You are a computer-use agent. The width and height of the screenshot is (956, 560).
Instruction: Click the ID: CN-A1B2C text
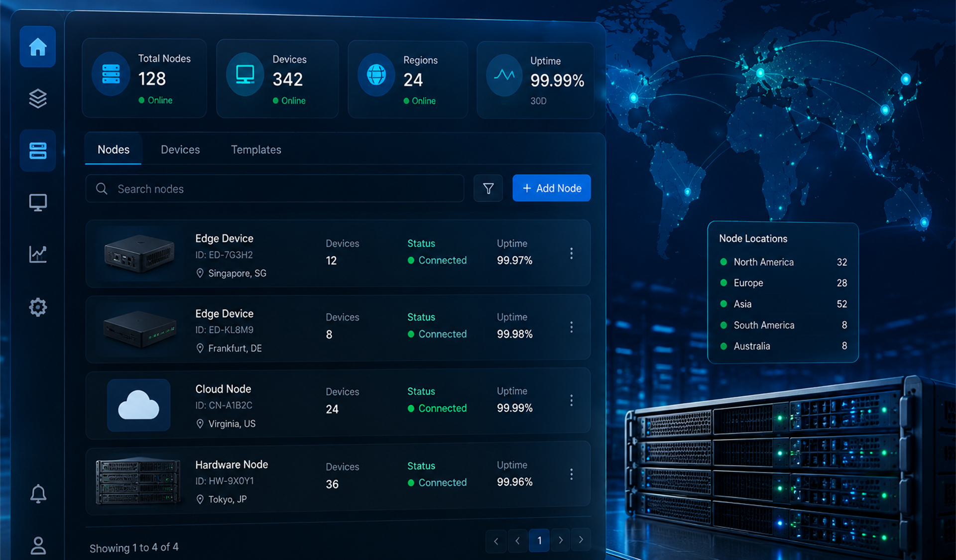(224, 405)
